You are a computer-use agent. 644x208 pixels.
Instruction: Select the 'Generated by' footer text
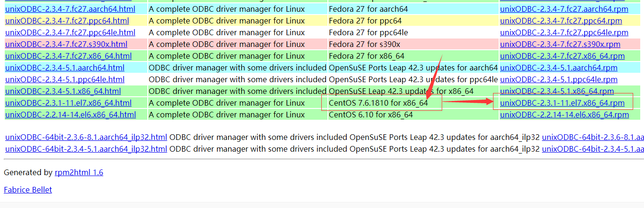28,172
